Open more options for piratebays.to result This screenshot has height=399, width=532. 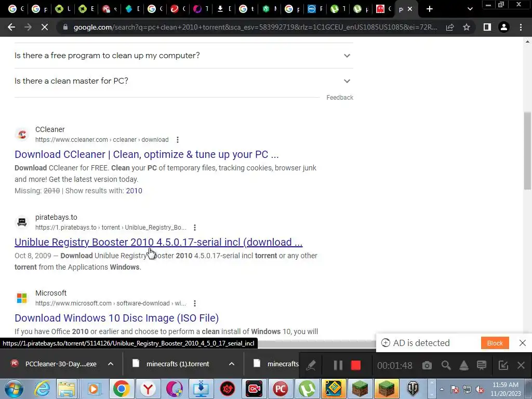(x=194, y=228)
